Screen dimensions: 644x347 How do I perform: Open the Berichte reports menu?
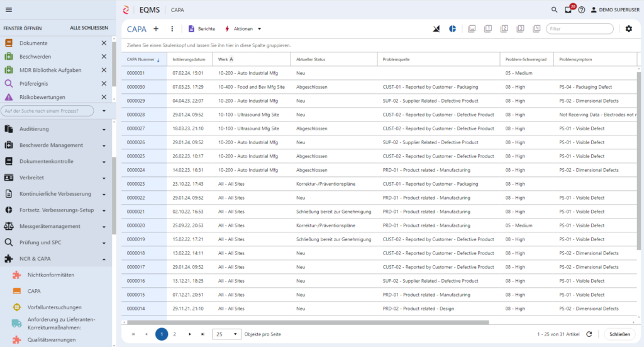coord(202,29)
